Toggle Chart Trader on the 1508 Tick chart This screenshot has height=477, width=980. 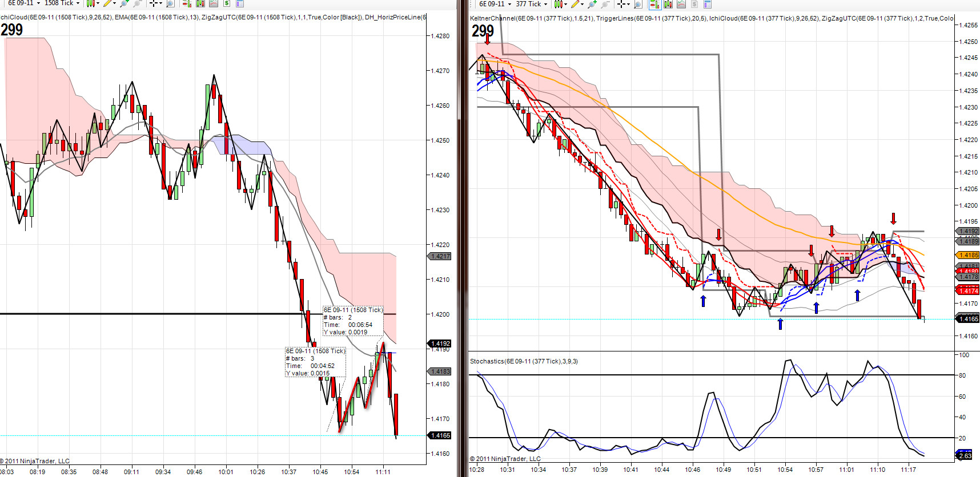186,3
